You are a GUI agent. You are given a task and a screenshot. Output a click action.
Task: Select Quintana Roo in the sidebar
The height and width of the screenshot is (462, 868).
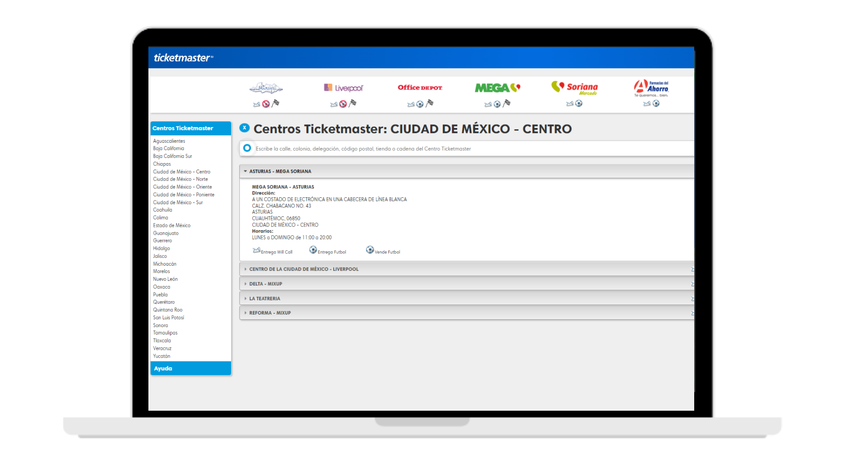(168, 310)
